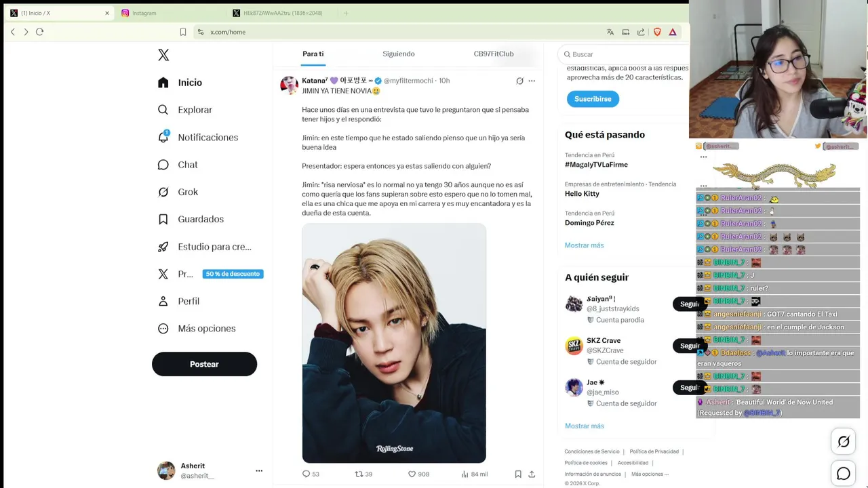Switch to the Siguiendo tab

pos(398,54)
